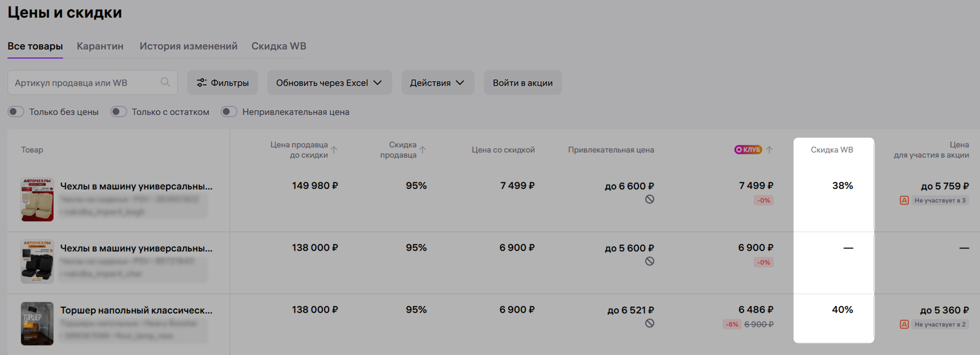Viewport: 980px width, 355px height.
Task: Toggle Только с остатком switch
Action: pos(119,112)
